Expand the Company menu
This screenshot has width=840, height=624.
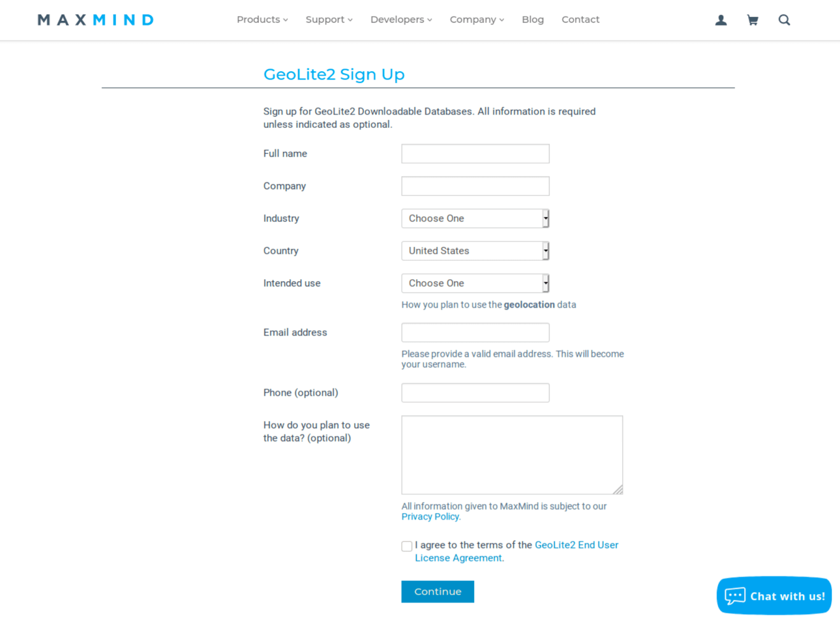pyautogui.click(x=477, y=19)
